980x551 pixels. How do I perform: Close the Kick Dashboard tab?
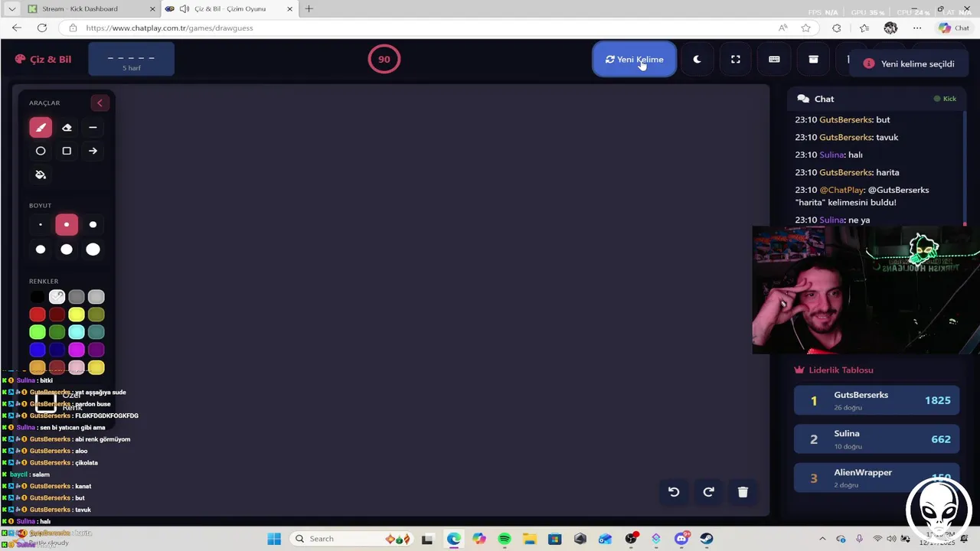[x=152, y=8]
